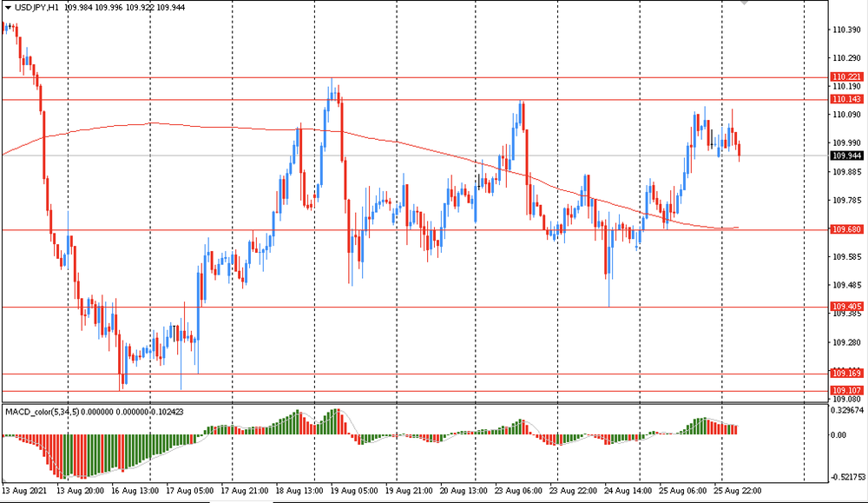Click the 110.390 price scale value
The height and width of the screenshot is (503, 868).
[x=847, y=30]
